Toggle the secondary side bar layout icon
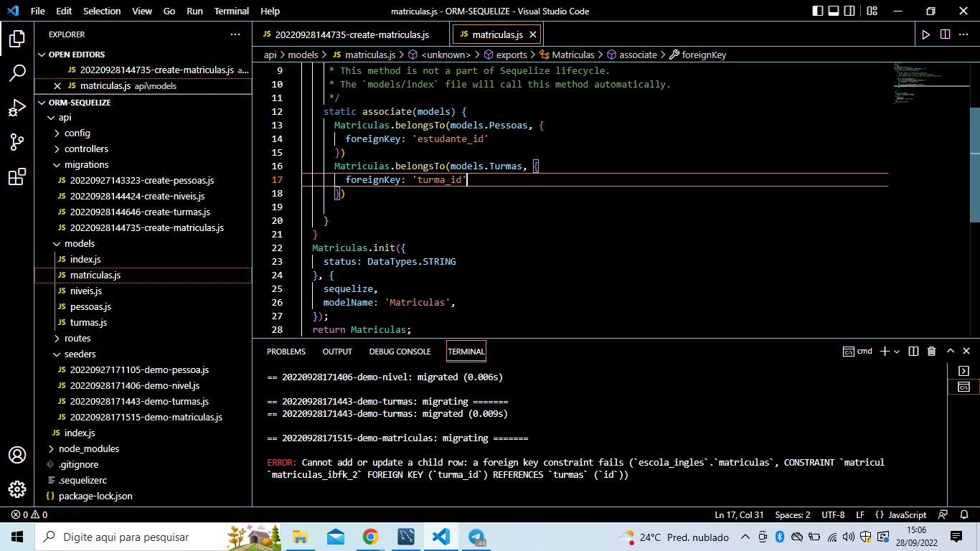 coord(851,11)
